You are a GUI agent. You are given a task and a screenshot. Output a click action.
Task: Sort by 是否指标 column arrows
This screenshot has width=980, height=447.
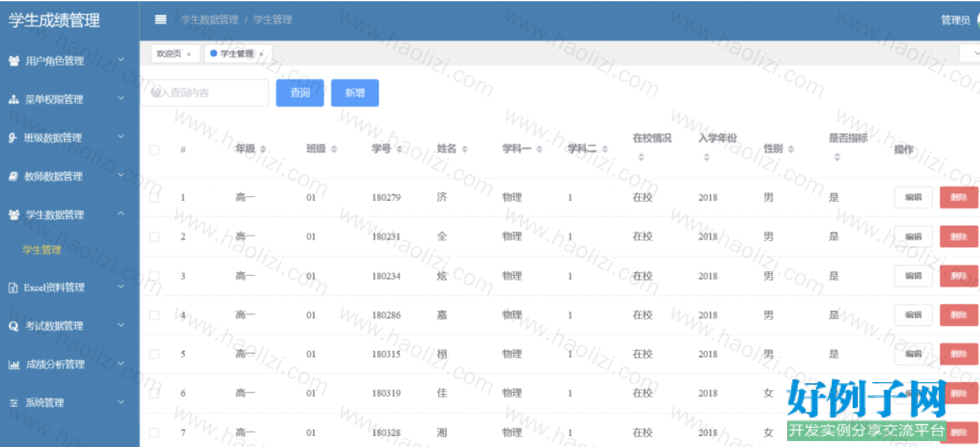837,157
